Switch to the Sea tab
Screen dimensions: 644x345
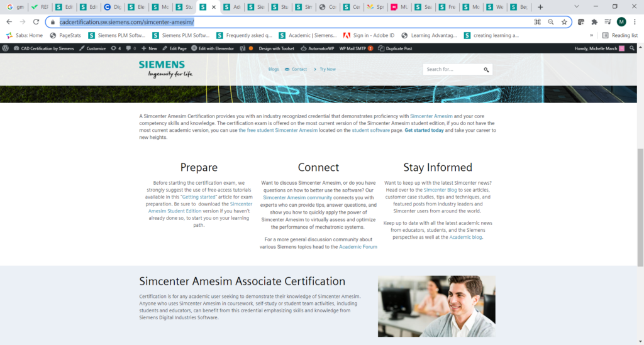click(x=423, y=7)
